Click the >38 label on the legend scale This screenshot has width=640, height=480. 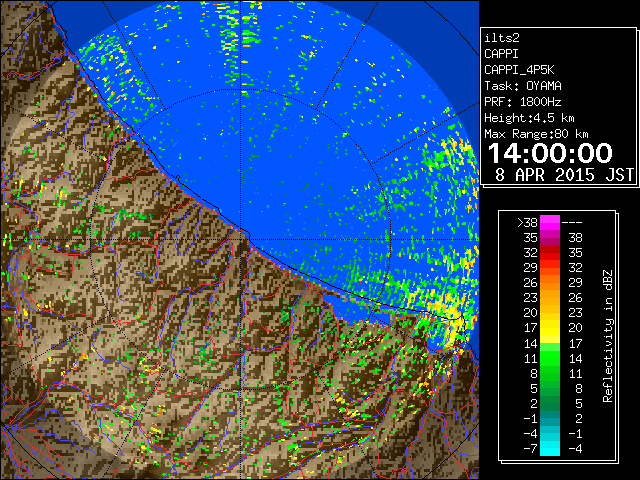coord(527,223)
